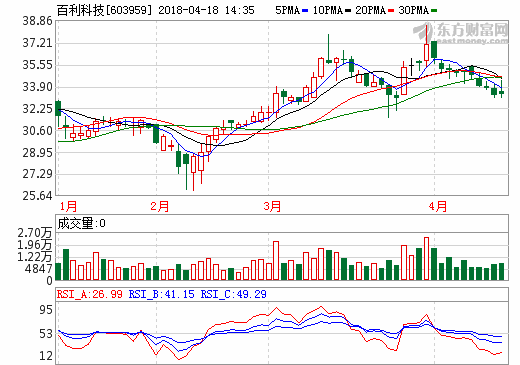The height and width of the screenshot is (365, 520).
Task: Click the 35.55 price axis label
Action: click(37, 65)
